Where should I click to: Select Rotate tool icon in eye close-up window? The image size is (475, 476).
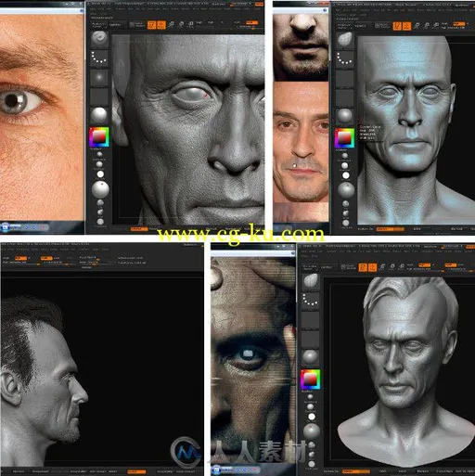tap(190, 25)
